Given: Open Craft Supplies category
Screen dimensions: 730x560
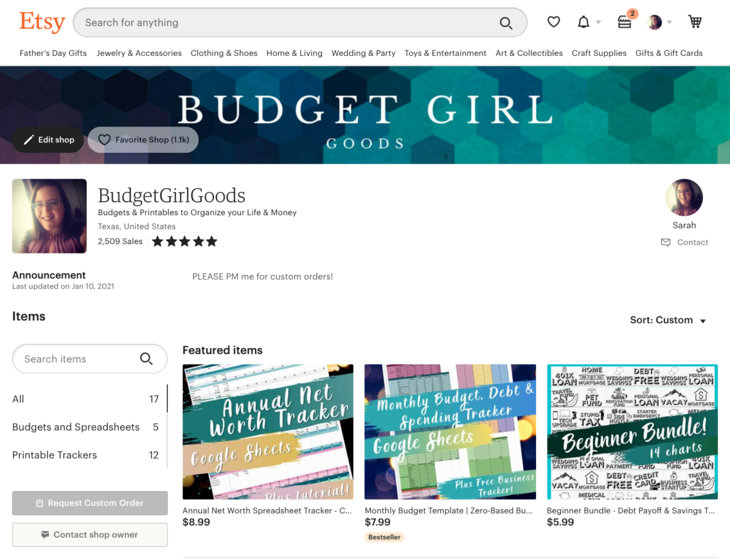Looking at the screenshot, I should point(599,53).
